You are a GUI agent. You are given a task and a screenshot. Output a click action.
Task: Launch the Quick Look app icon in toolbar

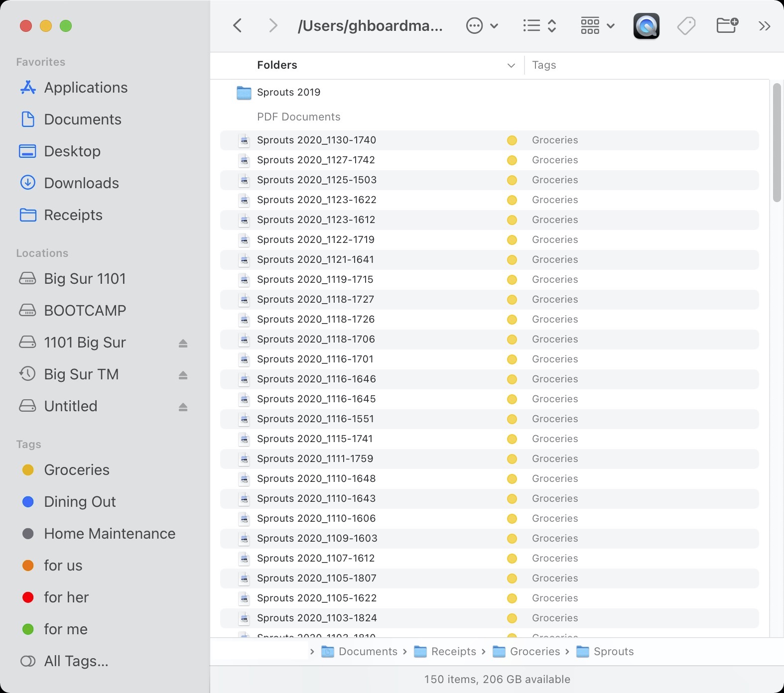pyautogui.click(x=646, y=26)
